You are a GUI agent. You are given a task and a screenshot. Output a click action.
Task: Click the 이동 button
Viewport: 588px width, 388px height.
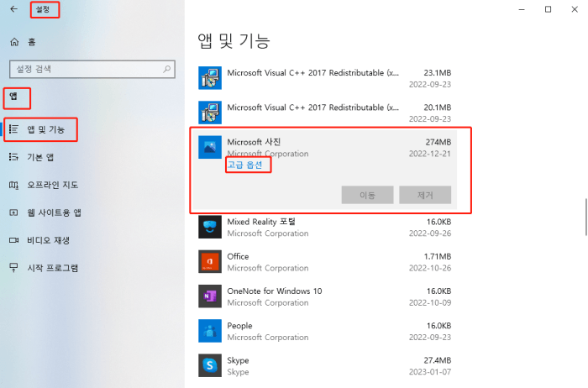pyautogui.click(x=367, y=195)
